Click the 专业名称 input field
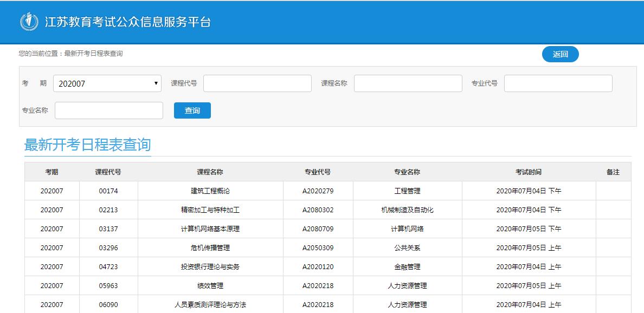The image size is (644, 313). (108, 110)
